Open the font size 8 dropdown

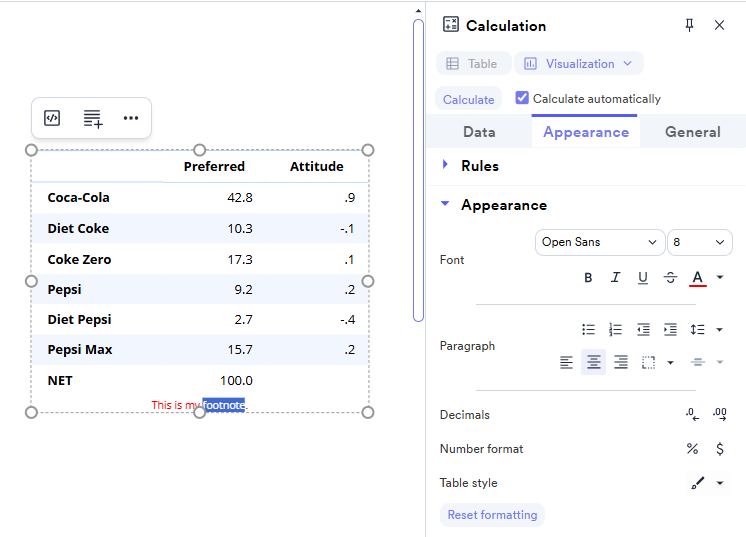click(699, 242)
